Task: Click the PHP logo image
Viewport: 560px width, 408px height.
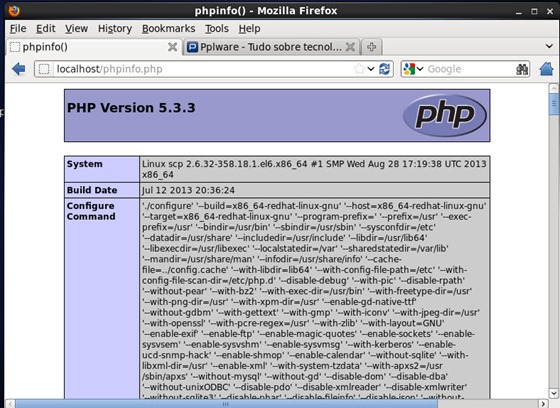Action: pos(445,115)
